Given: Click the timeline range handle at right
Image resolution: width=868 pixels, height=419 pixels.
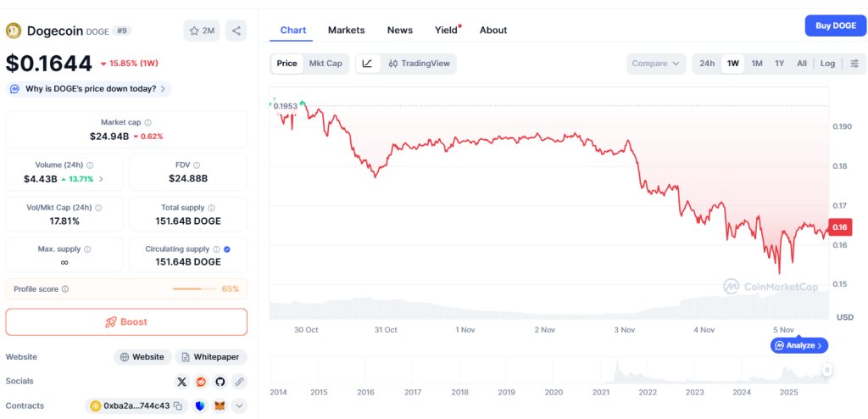Looking at the screenshot, I should (x=826, y=370).
